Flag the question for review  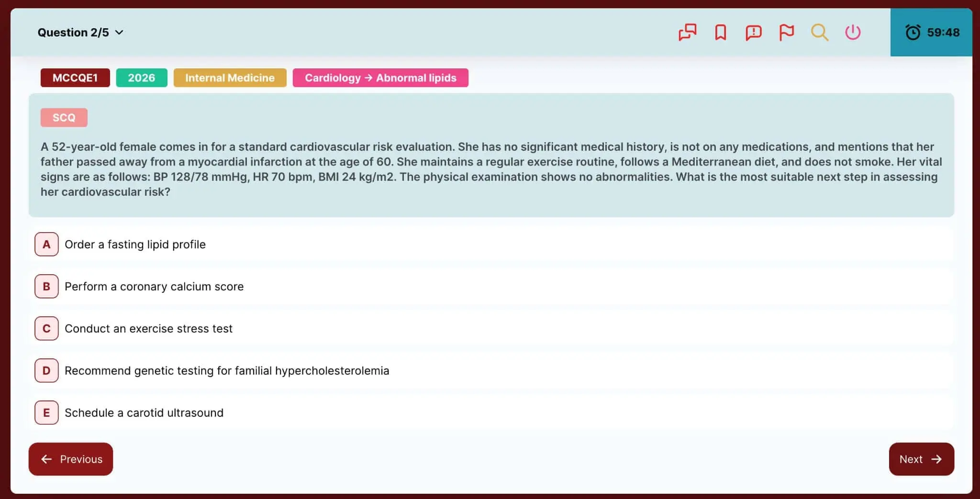pos(786,32)
